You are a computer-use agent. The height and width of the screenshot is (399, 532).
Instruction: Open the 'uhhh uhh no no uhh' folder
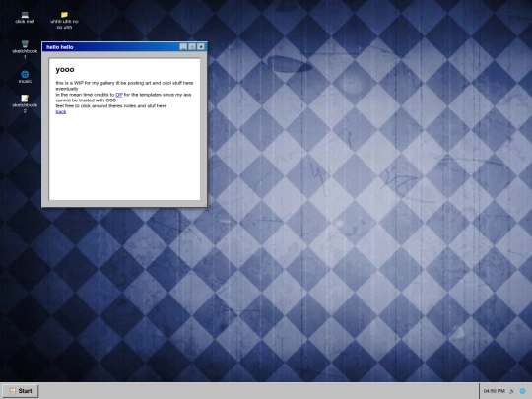(64, 20)
